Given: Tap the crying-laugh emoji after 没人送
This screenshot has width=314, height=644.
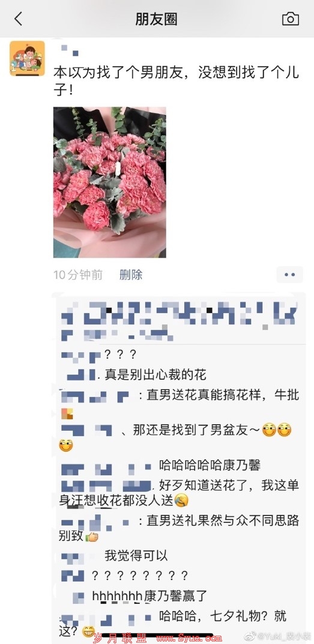Looking at the screenshot, I should (x=181, y=500).
